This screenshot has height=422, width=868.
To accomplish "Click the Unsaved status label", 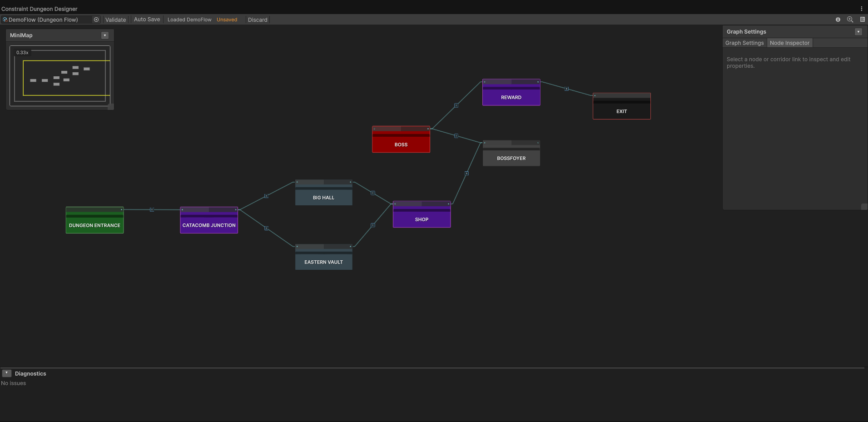I will click(x=227, y=20).
